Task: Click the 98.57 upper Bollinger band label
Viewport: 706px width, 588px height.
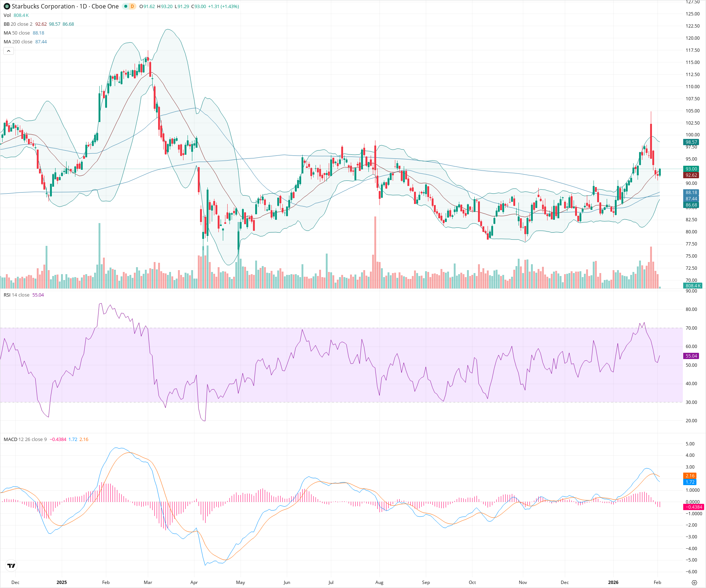Action: (691, 142)
